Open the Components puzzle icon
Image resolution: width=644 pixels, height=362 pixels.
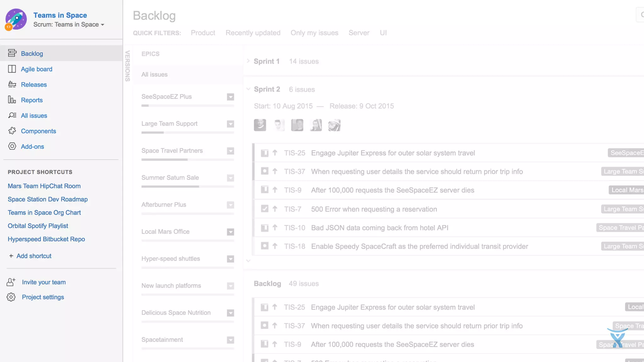coord(12,131)
